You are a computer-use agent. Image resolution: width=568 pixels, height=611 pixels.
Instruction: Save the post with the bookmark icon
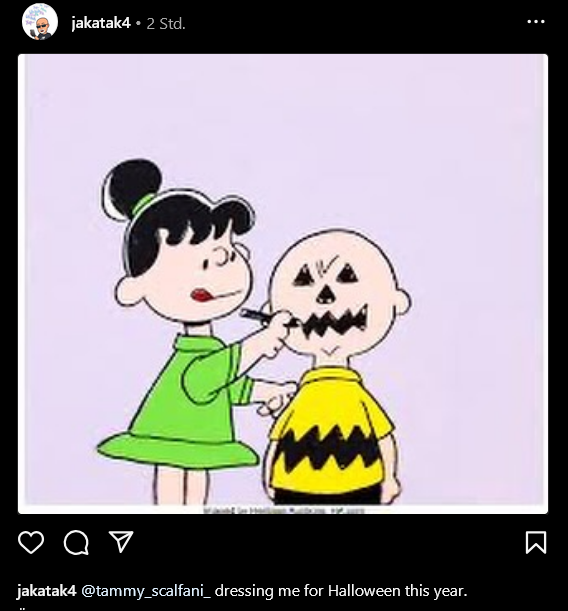(536, 542)
